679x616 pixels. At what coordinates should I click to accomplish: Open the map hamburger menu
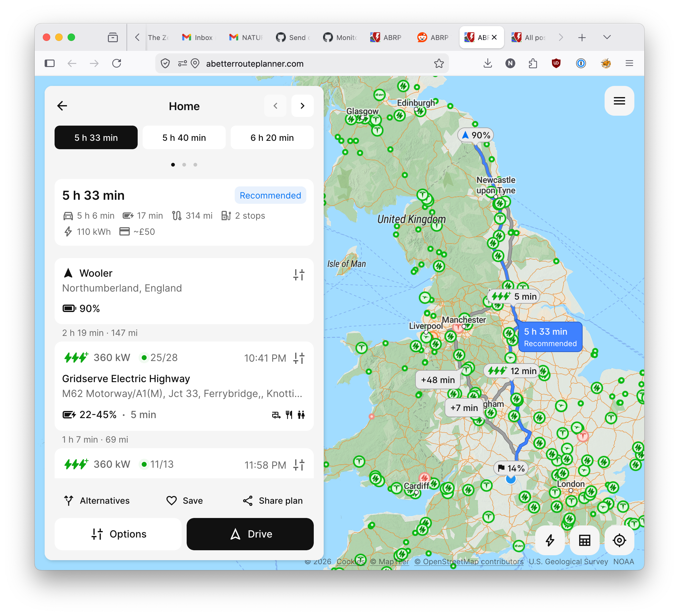tap(619, 101)
